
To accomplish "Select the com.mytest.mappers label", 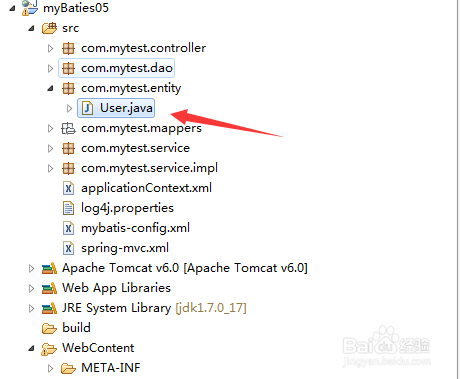I will pos(141,129).
